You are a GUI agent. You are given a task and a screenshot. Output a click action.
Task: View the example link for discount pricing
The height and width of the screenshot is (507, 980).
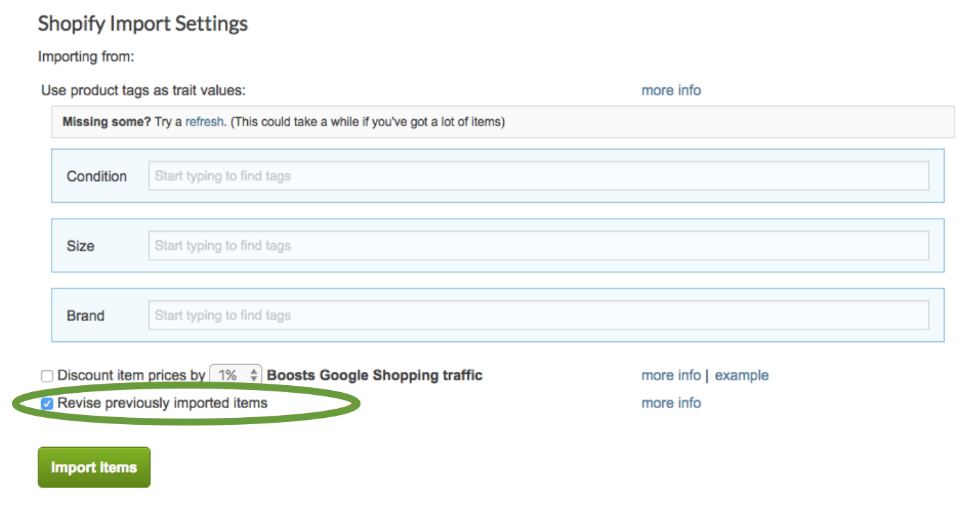(x=742, y=375)
